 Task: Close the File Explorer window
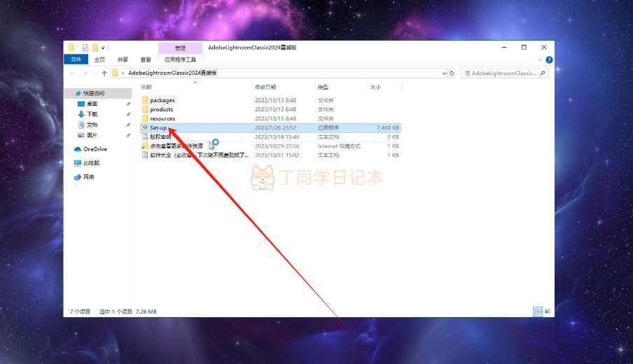pos(544,47)
